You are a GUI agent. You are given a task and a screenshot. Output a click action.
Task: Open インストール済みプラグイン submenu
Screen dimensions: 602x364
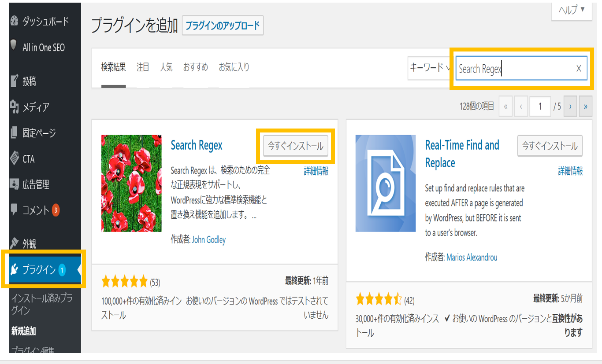point(42,304)
